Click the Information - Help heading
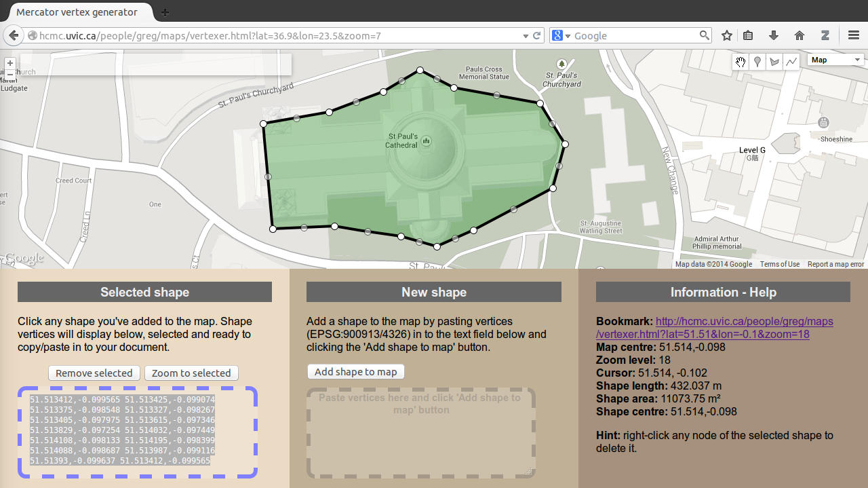 tap(723, 293)
